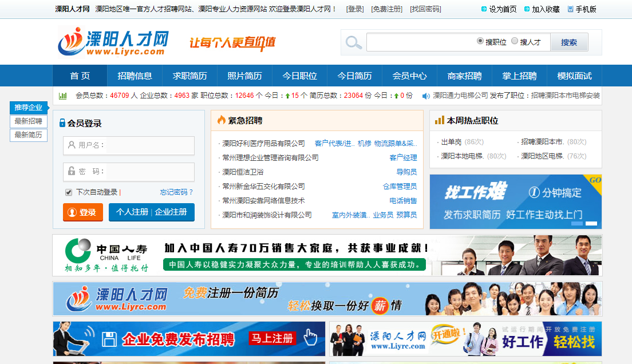Open 溧阳恒洁卫浴 company link
632x364 pixels.
[x=243, y=172]
